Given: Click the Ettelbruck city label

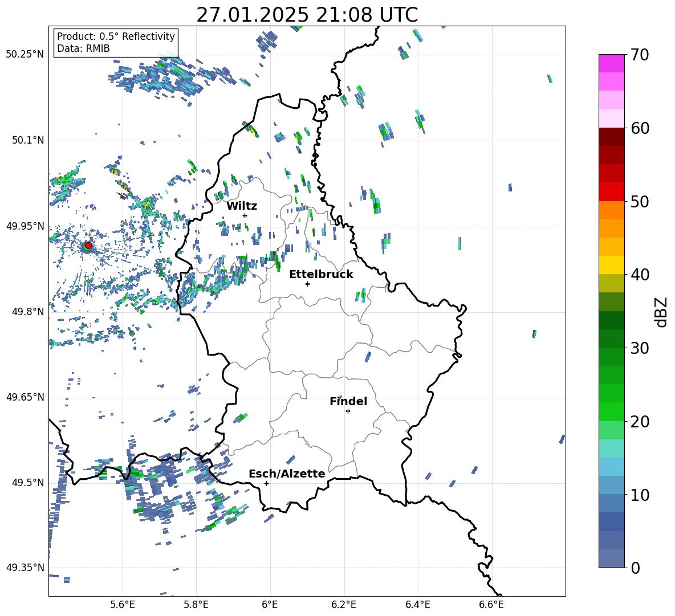Looking at the screenshot, I should coord(321,275).
